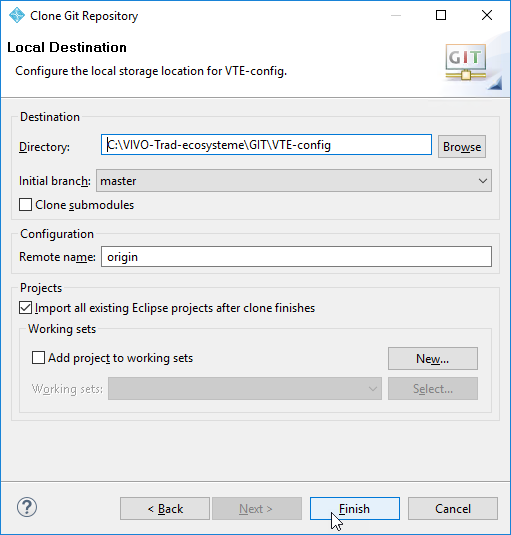Image resolution: width=511 pixels, height=535 pixels.
Task: Enable the Clone submodules checkbox
Action: tap(26, 205)
